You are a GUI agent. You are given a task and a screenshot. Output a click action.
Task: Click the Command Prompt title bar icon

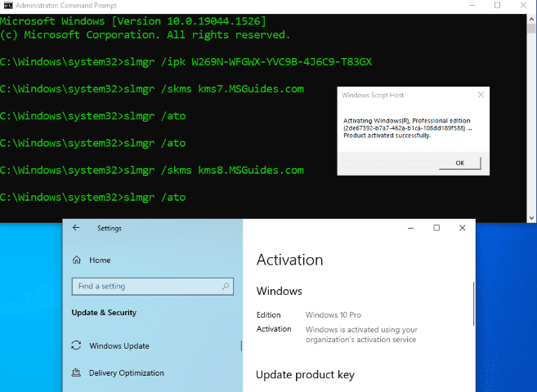tap(8, 5)
